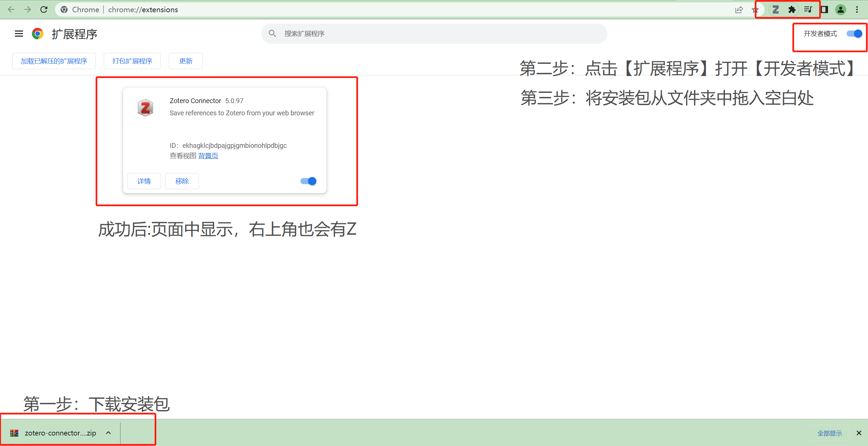This screenshot has height=446, width=868.
Task: Click the user profile avatar icon
Action: [841, 9]
